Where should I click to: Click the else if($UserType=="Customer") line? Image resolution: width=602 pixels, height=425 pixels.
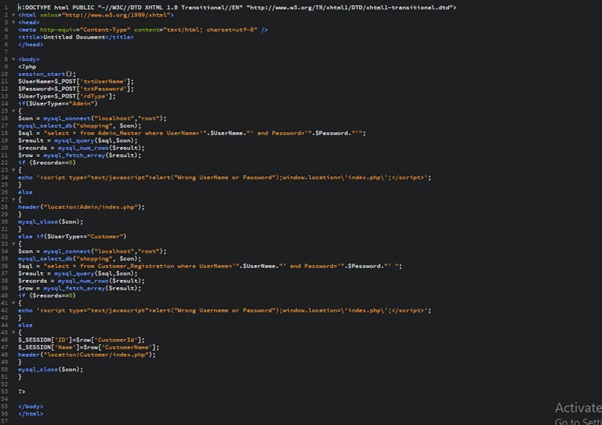pyautogui.click(x=72, y=236)
